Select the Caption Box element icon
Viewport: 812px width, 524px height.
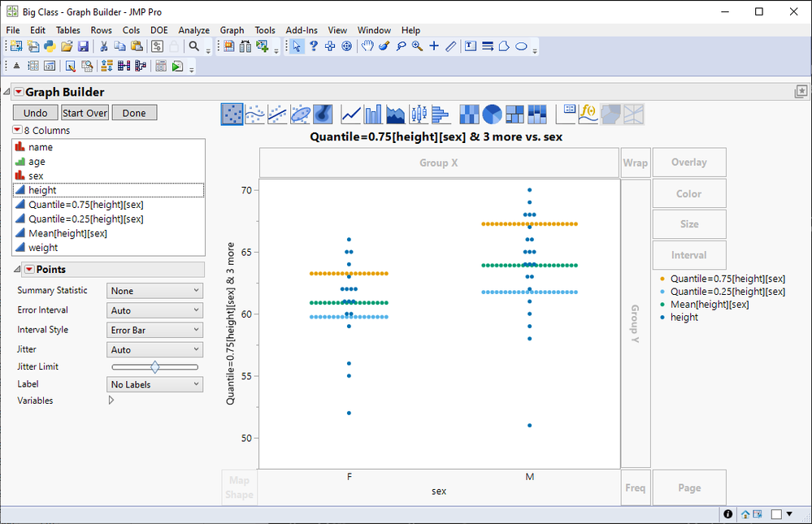(x=566, y=114)
